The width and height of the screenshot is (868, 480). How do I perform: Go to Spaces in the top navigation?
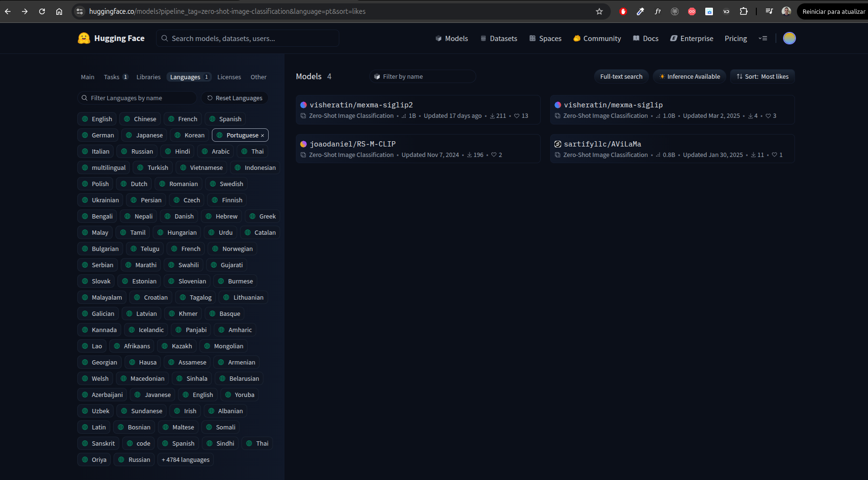click(x=545, y=39)
